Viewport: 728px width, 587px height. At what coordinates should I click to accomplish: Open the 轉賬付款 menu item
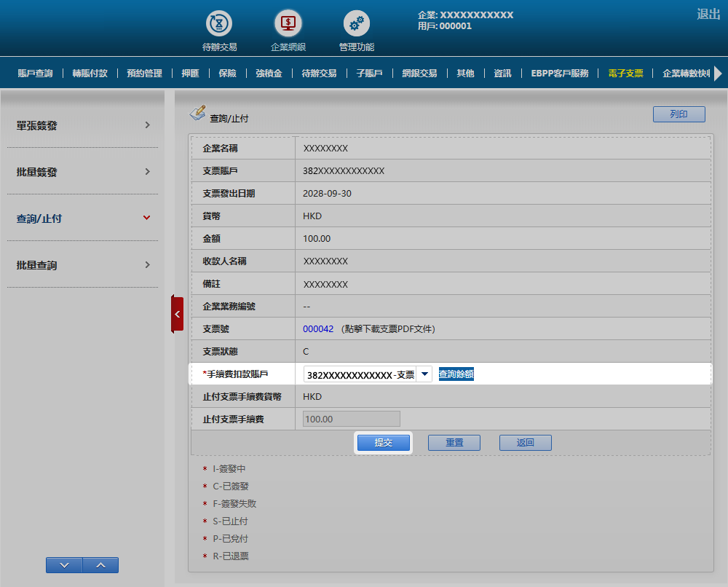point(90,74)
